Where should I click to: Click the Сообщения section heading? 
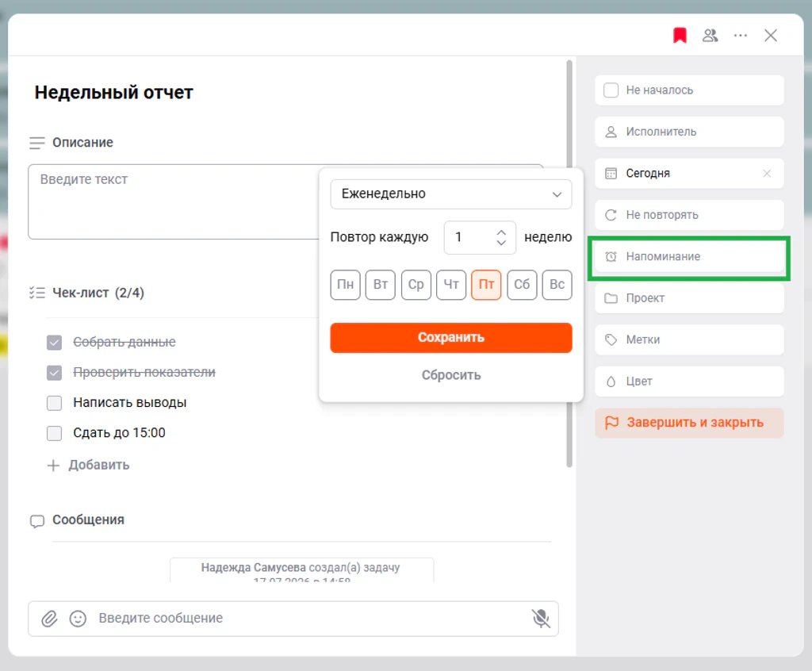pyautogui.click(x=88, y=520)
